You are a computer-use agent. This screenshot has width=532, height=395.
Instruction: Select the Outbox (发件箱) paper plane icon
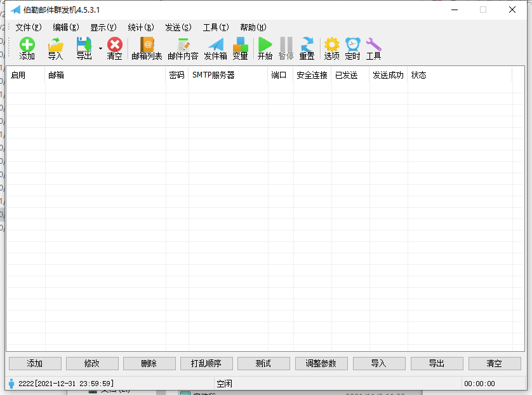(x=215, y=48)
